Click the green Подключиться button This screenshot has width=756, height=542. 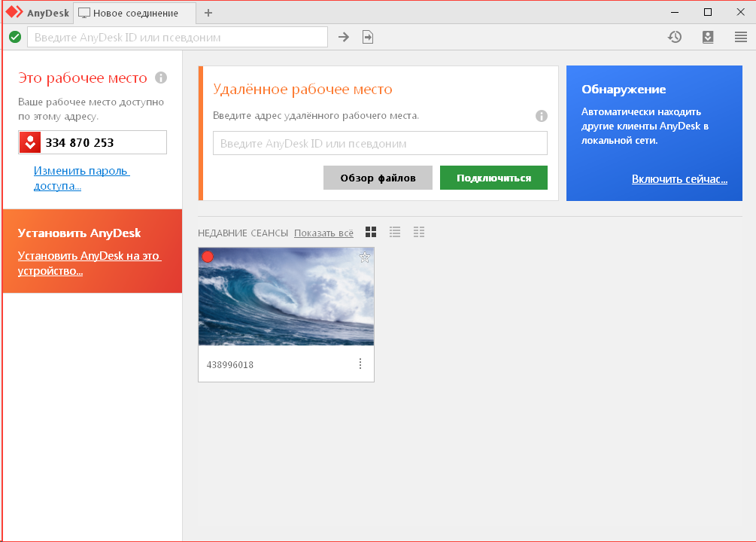click(x=493, y=178)
